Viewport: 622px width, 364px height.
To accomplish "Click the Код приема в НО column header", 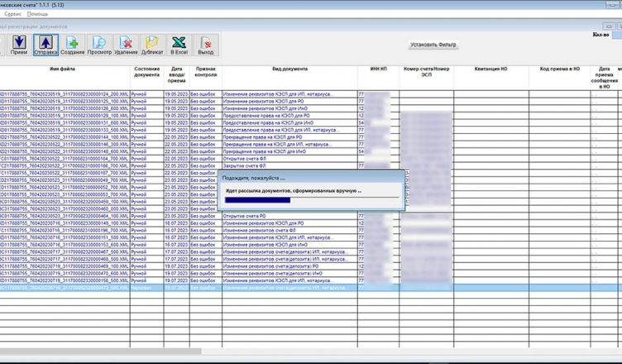I will click(559, 69).
